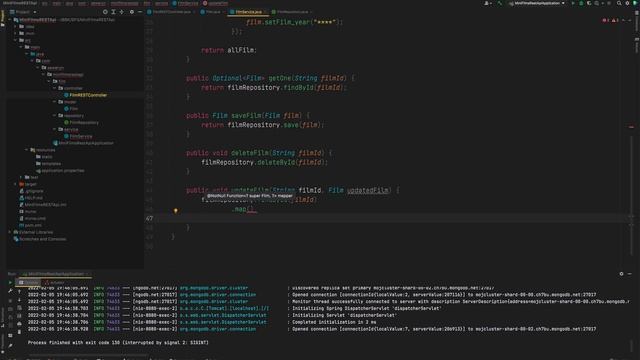Select Scratches and Consoles in project tree
Image resolution: width=640 pixels, height=360 pixels.
tap(40, 239)
